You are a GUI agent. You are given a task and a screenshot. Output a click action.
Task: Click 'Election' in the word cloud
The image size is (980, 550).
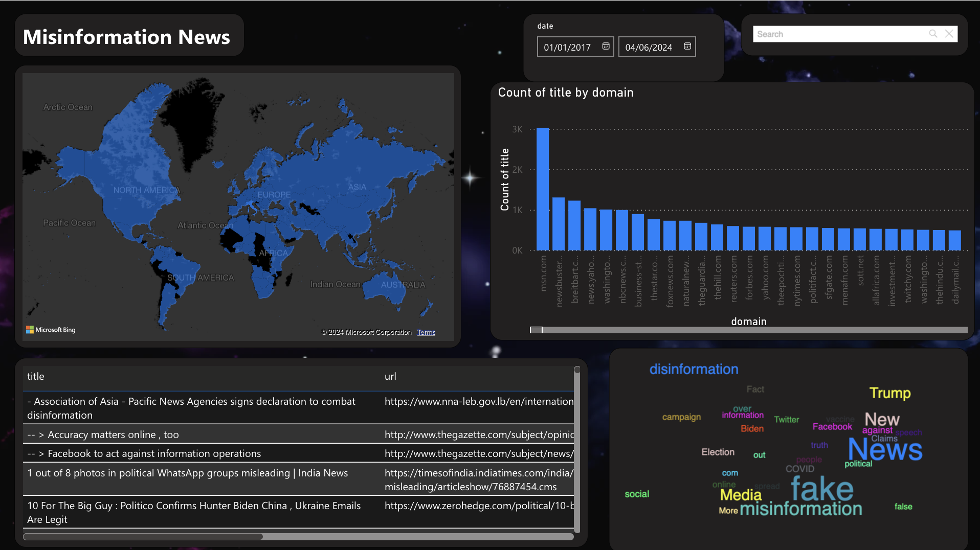718,452
